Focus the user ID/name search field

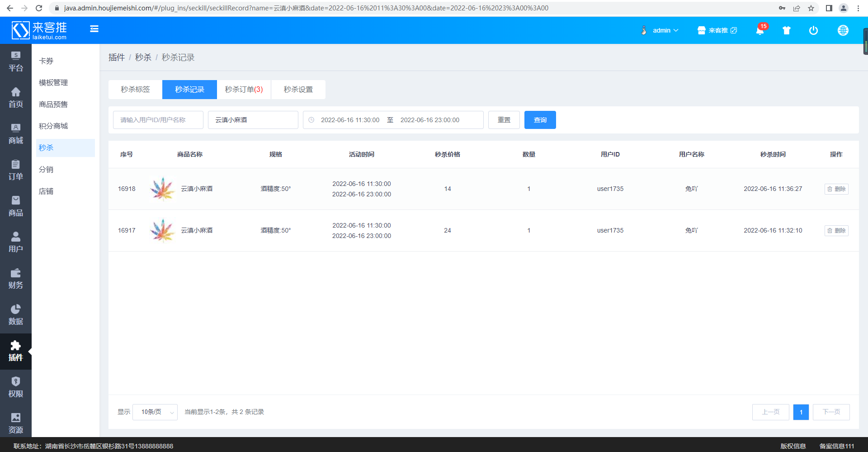158,120
